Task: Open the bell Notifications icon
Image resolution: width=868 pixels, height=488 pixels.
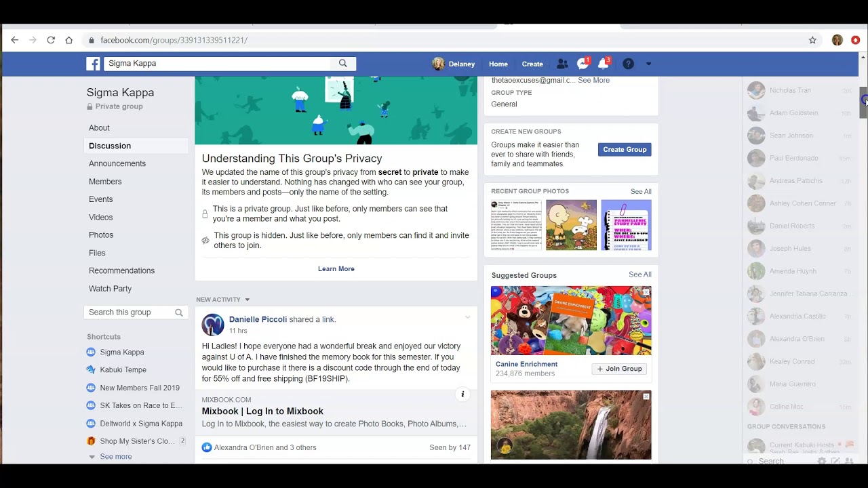Action: (x=603, y=64)
